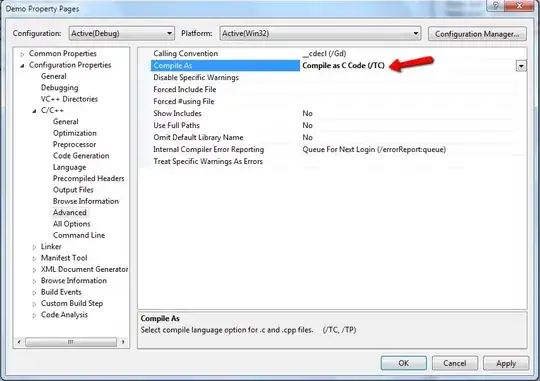Expand the Linker node
The width and height of the screenshot is (540, 381).
tap(34, 247)
